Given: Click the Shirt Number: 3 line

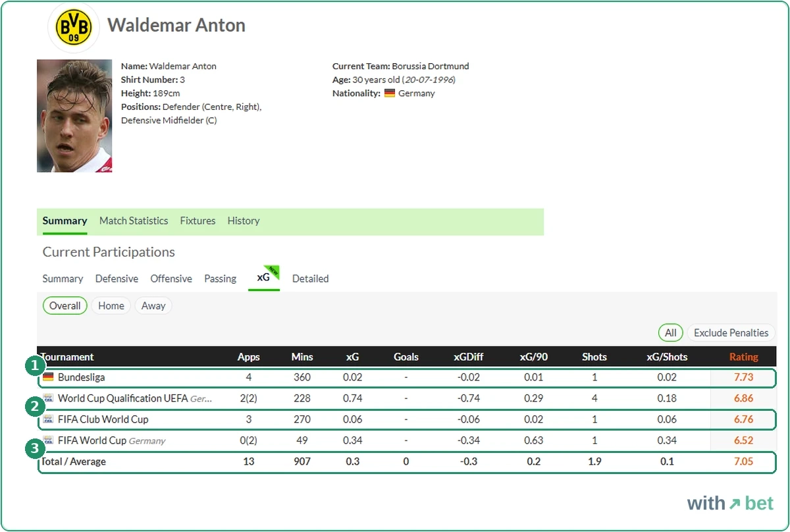Looking at the screenshot, I should 153,80.
